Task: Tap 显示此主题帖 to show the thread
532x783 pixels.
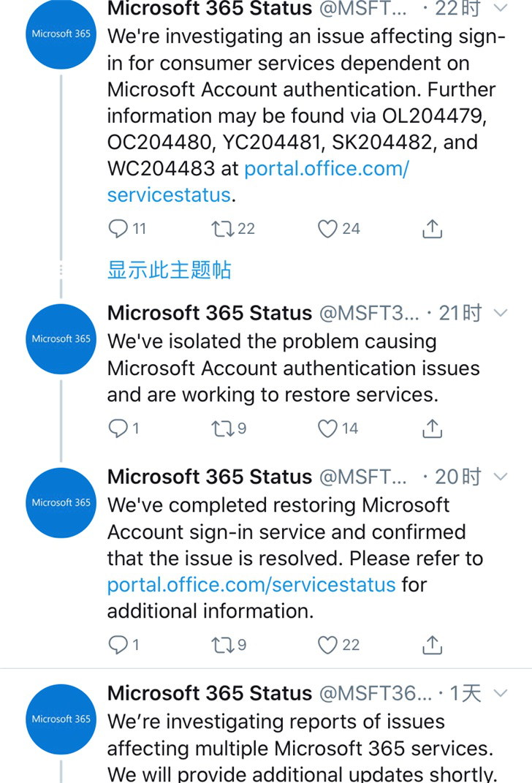Action: tap(170, 270)
